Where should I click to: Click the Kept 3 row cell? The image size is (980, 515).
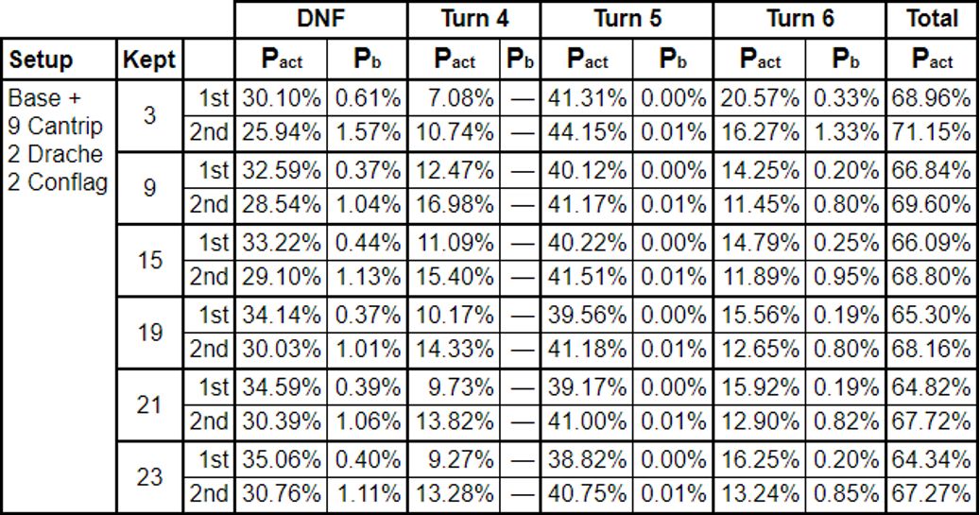(149, 115)
